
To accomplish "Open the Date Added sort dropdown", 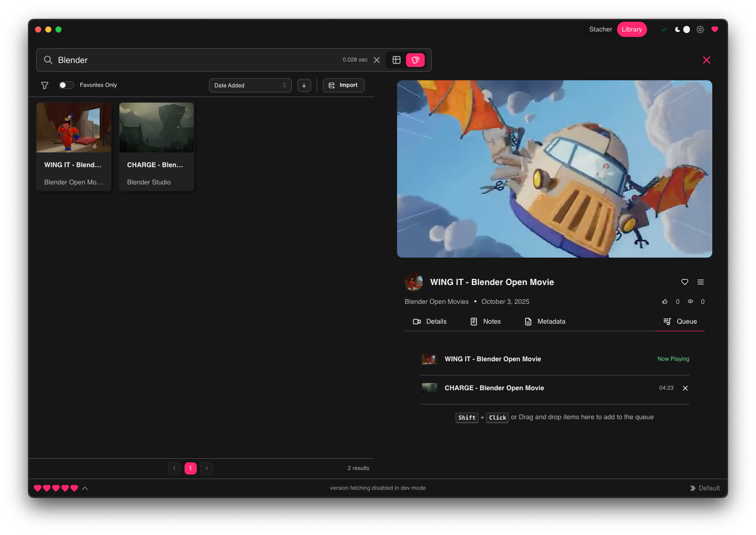I will pyautogui.click(x=250, y=85).
